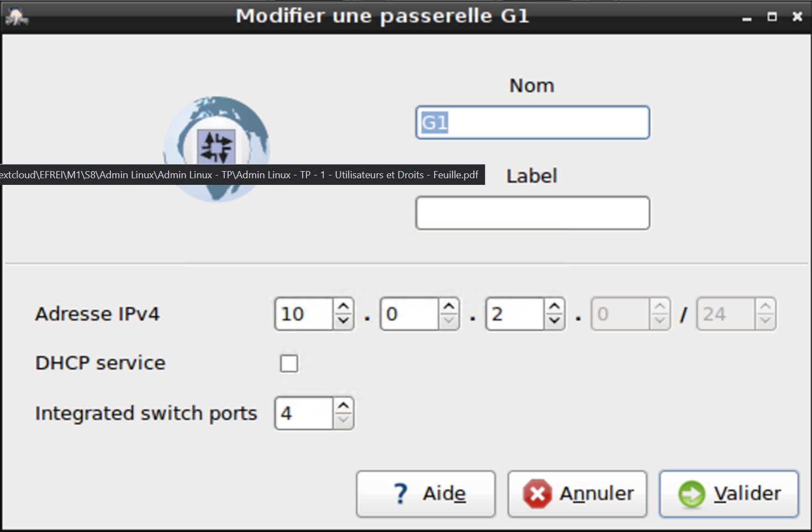Cancel with the Annuler button
The width and height of the screenshot is (812, 532).
click(577, 493)
